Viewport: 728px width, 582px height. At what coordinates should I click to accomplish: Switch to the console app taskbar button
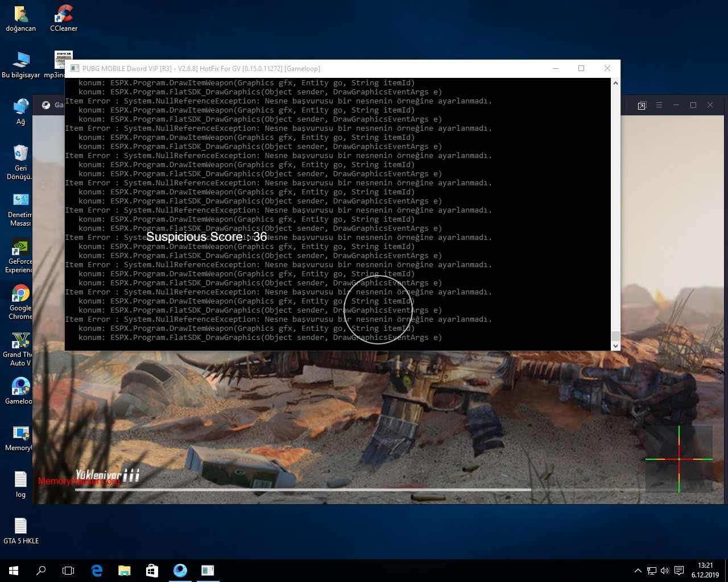point(208,571)
